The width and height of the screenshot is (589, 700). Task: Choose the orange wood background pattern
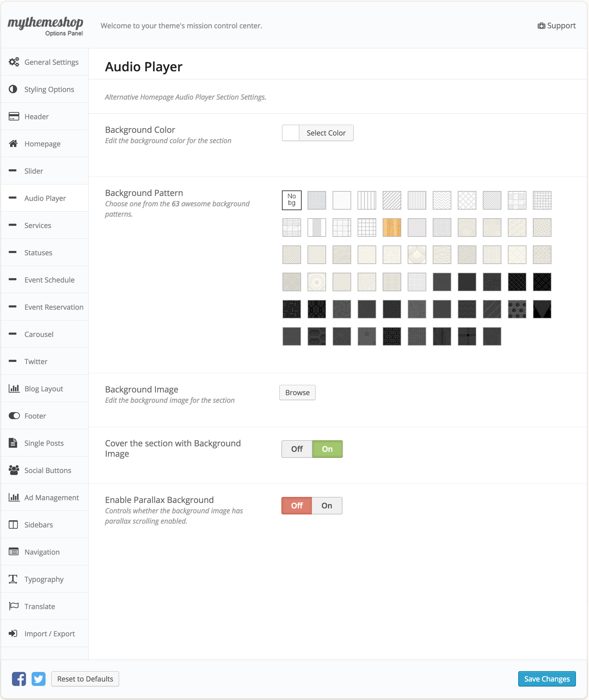pyautogui.click(x=392, y=227)
